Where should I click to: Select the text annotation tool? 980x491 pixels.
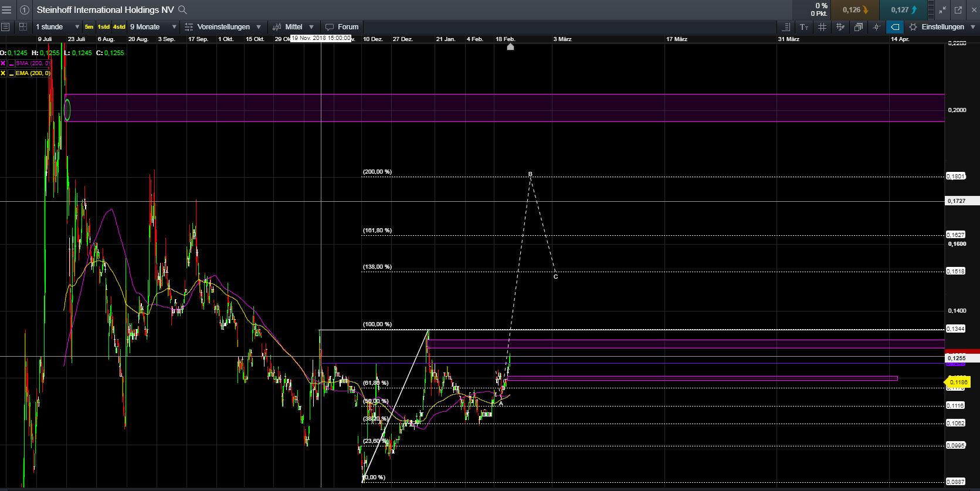[804, 27]
